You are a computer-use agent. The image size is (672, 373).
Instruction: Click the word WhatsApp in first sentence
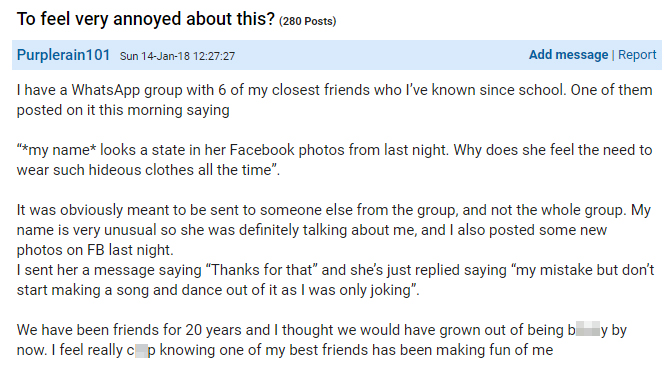105,90
